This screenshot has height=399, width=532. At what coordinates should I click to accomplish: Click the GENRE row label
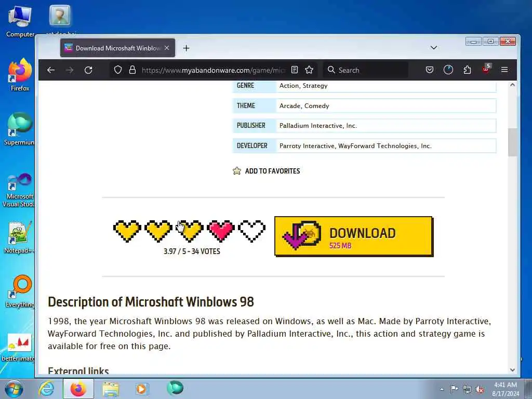coord(245,86)
